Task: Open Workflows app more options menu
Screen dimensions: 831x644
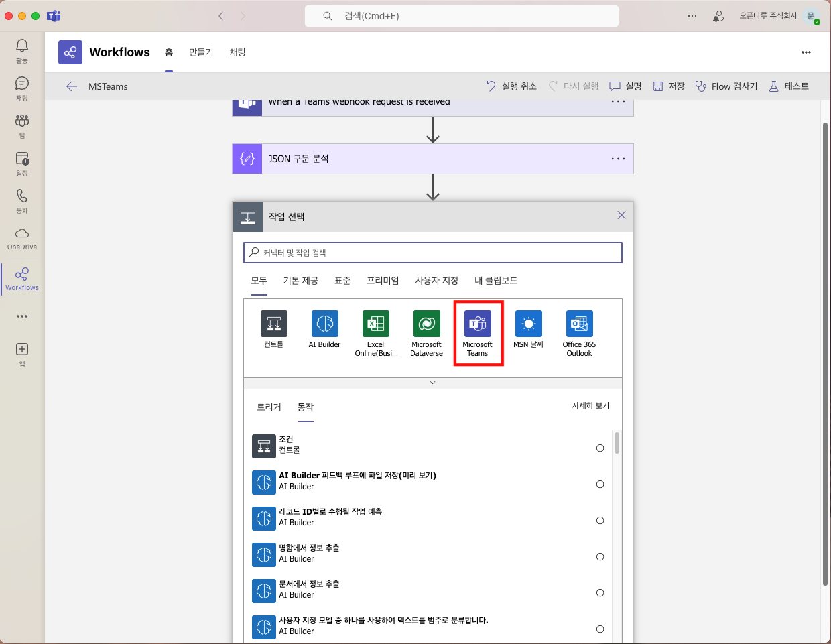Action: pos(806,52)
